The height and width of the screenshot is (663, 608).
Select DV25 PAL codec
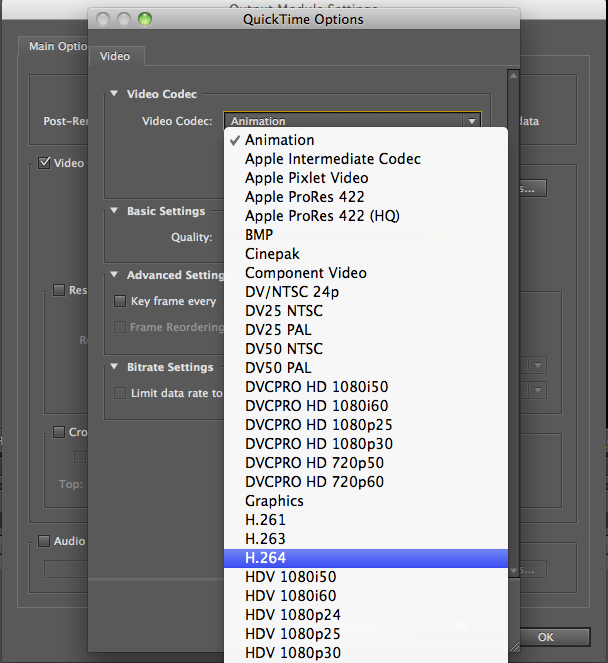pos(366,330)
